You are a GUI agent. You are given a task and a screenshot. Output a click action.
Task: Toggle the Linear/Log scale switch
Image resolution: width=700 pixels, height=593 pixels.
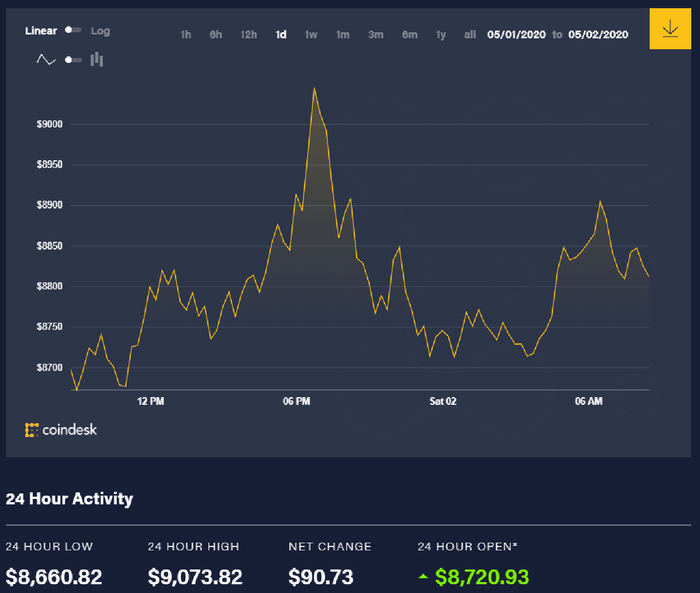pos(73,30)
